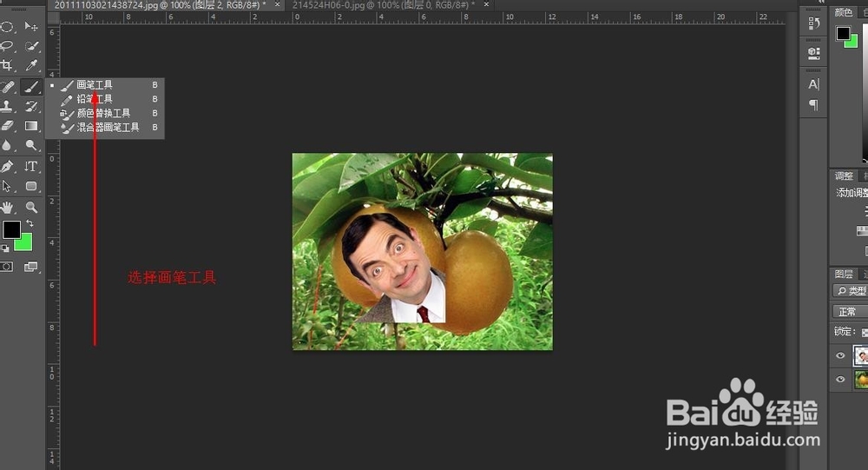Select the Lasso tool
Image resolution: width=868 pixels, height=470 pixels.
click(x=7, y=45)
